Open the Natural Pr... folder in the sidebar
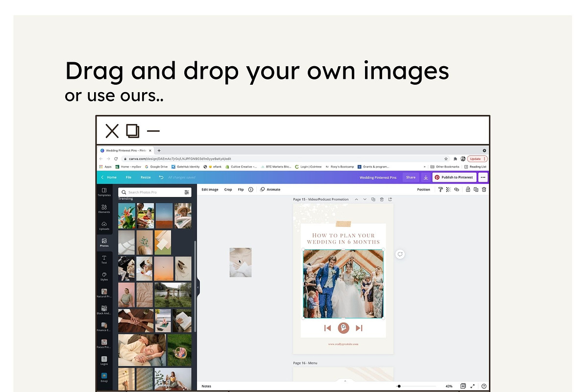The width and height of the screenshot is (588, 392). (104, 294)
